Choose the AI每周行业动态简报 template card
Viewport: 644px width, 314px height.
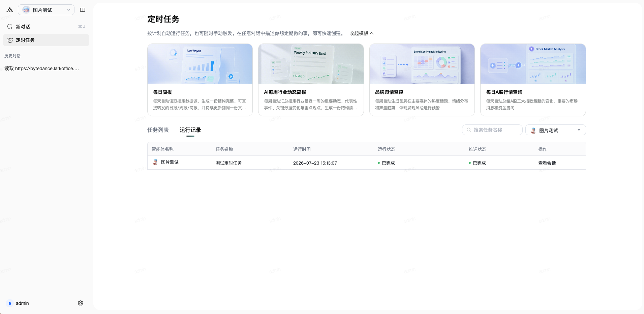click(x=311, y=80)
